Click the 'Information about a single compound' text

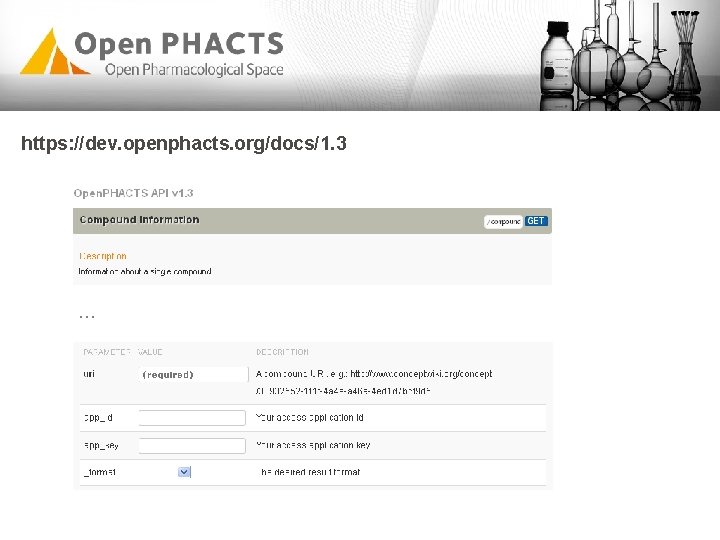coord(145,272)
